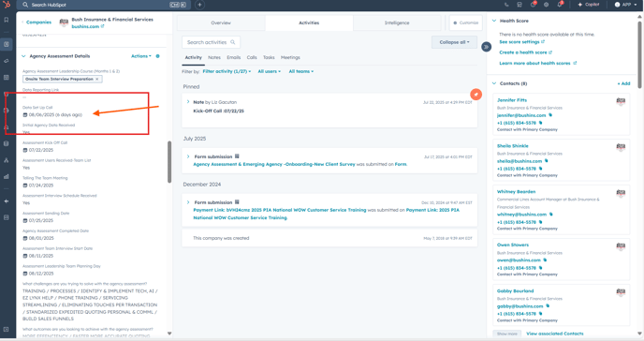This screenshot has width=644, height=341.
Task: Click the magnifier icon in Search activities
Action: (x=233, y=42)
